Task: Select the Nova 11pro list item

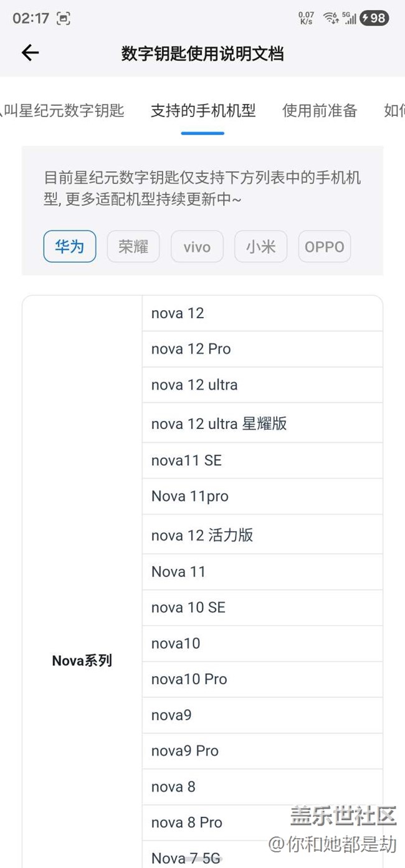Action: click(x=262, y=496)
